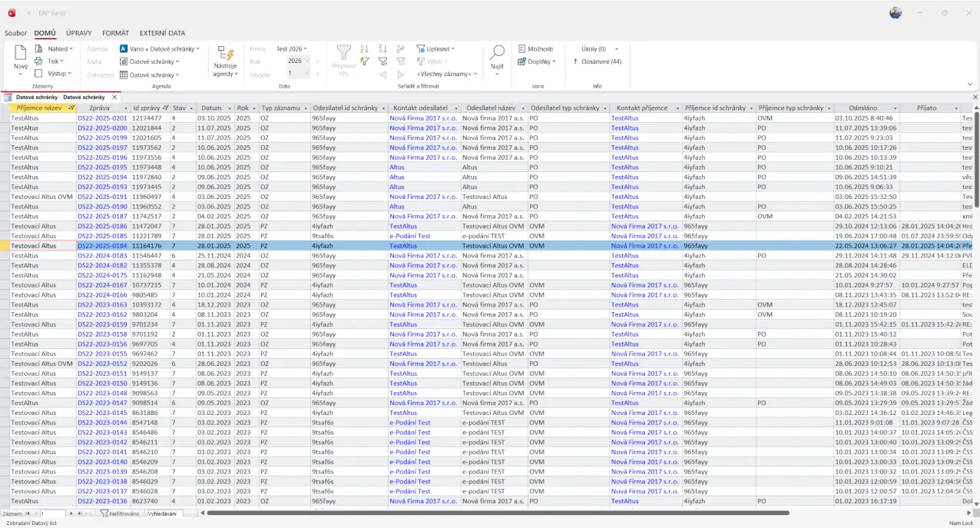Open the EXTERNÍ DATA ribbon tab
The height and width of the screenshot is (528, 980).
click(162, 33)
